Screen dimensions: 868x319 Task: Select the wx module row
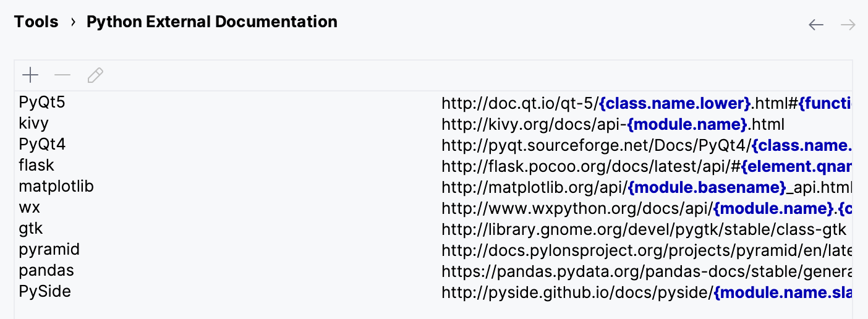coord(433,208)
